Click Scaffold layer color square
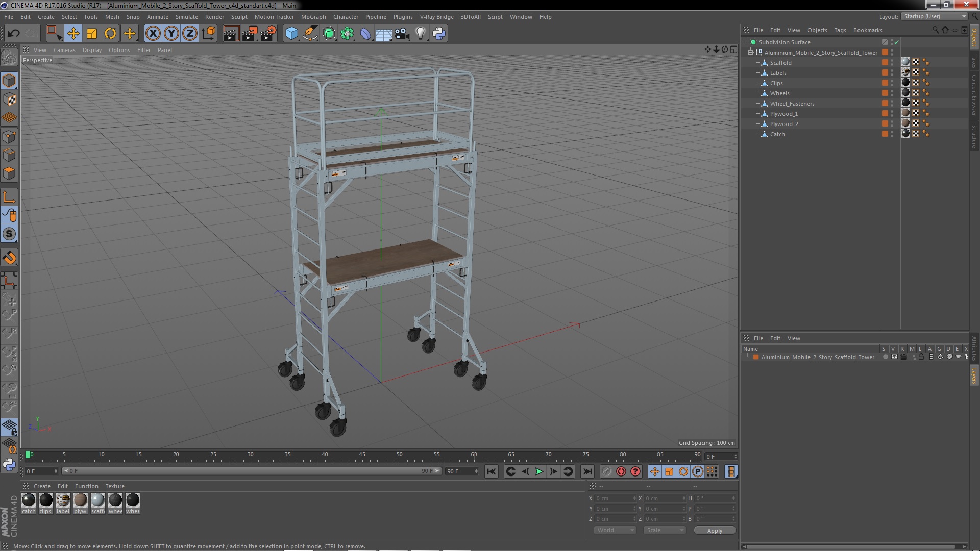This screenshot has width=980, height=551. point(885,62)
